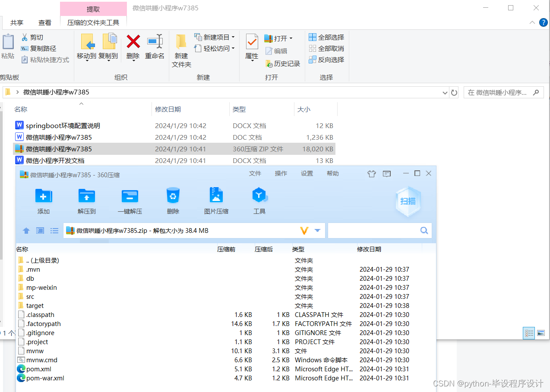Click 复制路径 in Explorer ribbon
The height and width of the screenshot is (392, 550).
pos(38,49)
